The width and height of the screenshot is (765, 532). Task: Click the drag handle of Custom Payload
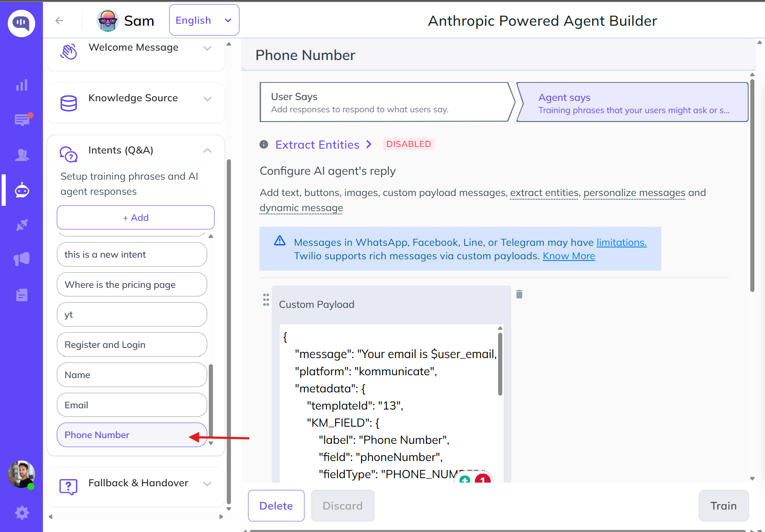[x=266, y=300]
